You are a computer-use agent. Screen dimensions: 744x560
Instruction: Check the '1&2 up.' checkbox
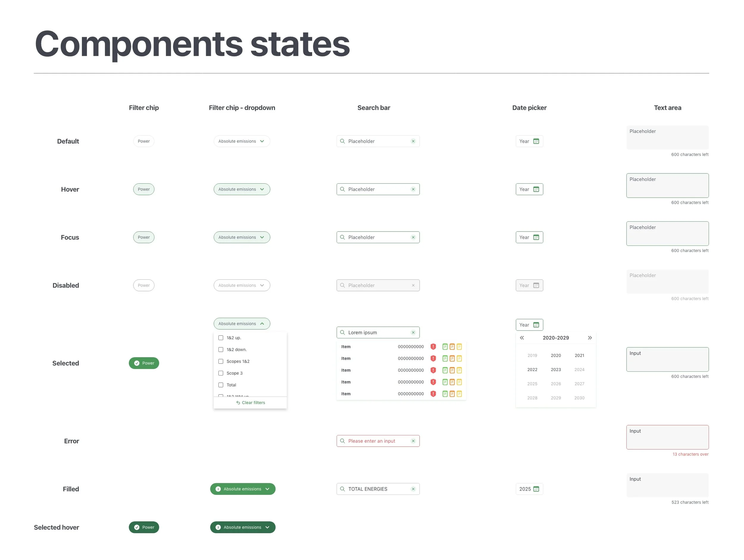tap(221, 338)
